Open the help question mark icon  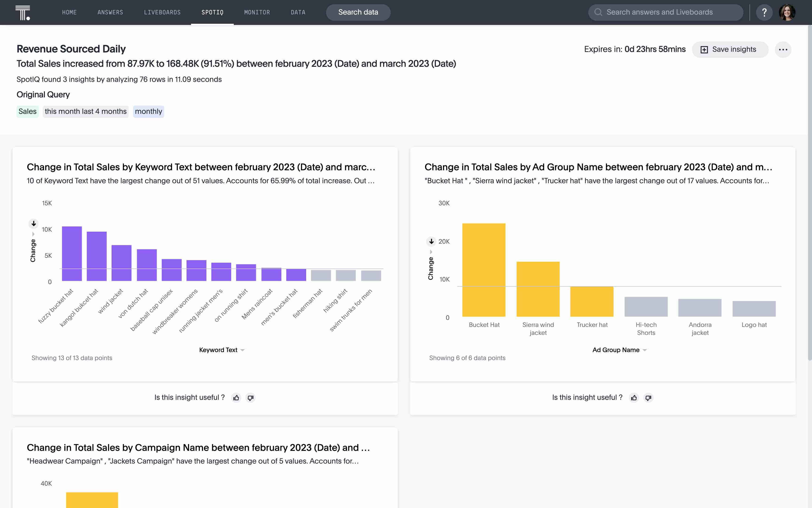pos(764,12)
